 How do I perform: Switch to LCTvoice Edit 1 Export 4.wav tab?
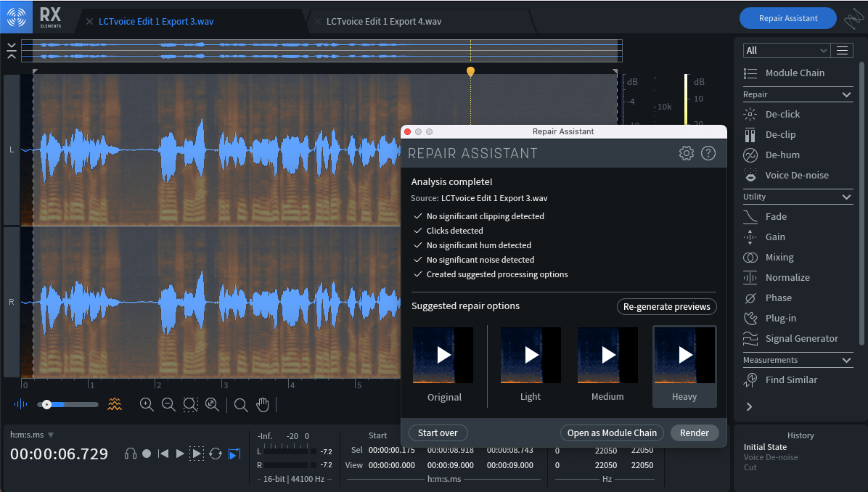(384, 22)
